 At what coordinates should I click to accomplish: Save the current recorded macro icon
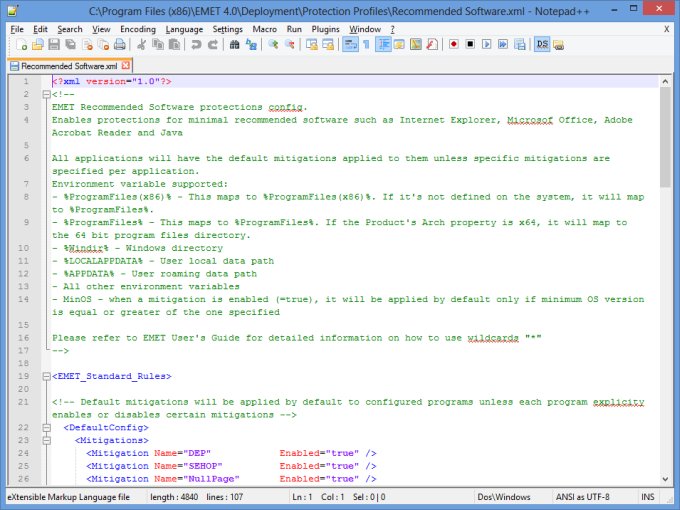pyautogui.click(x=520, y=44)
